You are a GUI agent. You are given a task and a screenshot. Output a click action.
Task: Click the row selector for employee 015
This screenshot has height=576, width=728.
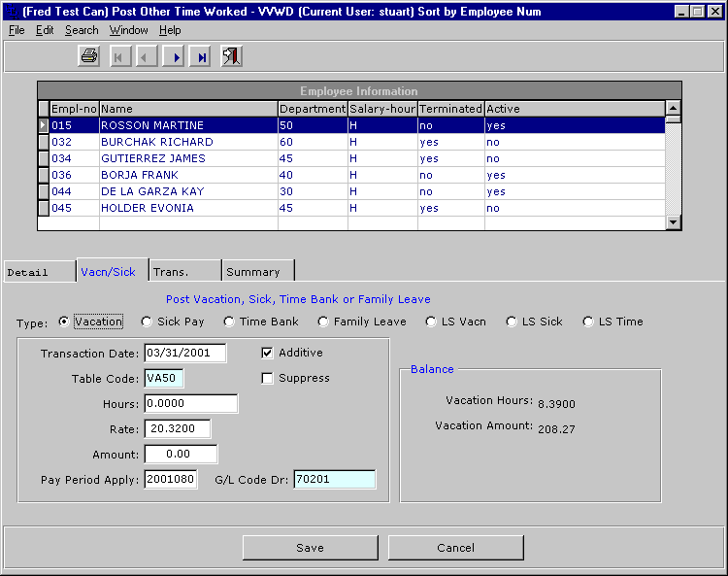[44, 125]
